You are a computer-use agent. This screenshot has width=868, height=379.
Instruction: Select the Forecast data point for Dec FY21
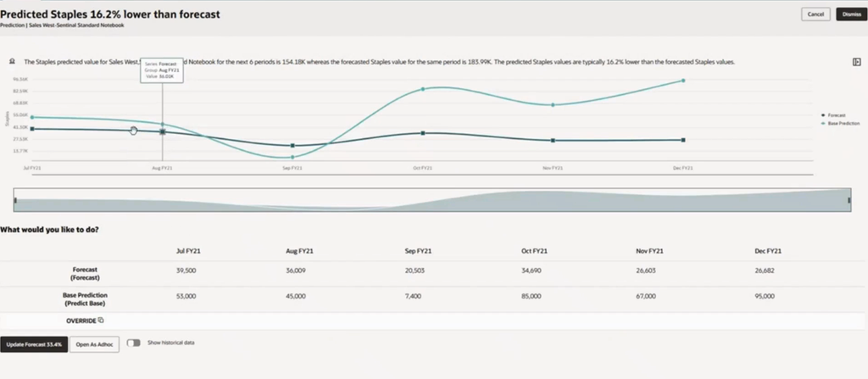(x=683, y=140)
